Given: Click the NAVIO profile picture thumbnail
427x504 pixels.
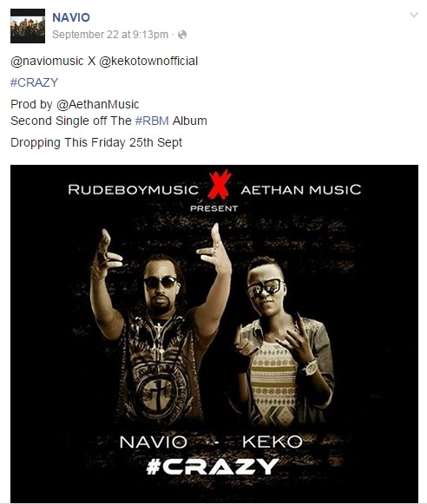Looking at the screenshot, I should click(28, 26).
